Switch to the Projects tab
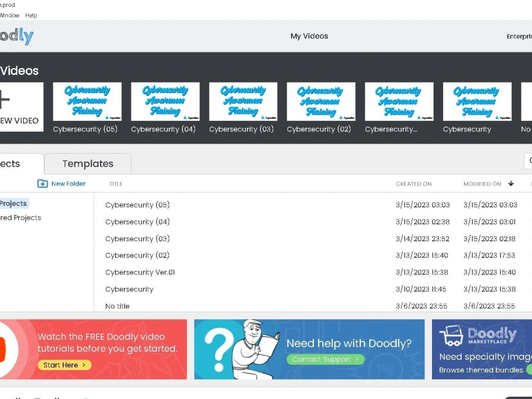The width and height of the screenshot is (532, 399). tap(21, 164)
